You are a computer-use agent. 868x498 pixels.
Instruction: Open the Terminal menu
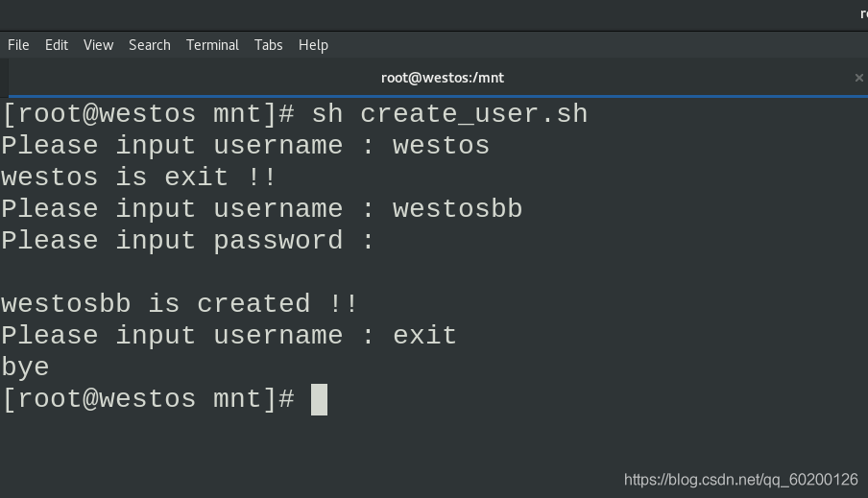pyautogui.click(x=212, y=45)
